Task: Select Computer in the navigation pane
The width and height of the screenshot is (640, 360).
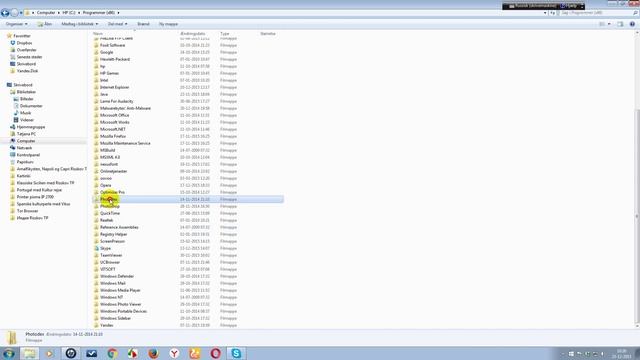Action: 26,141
